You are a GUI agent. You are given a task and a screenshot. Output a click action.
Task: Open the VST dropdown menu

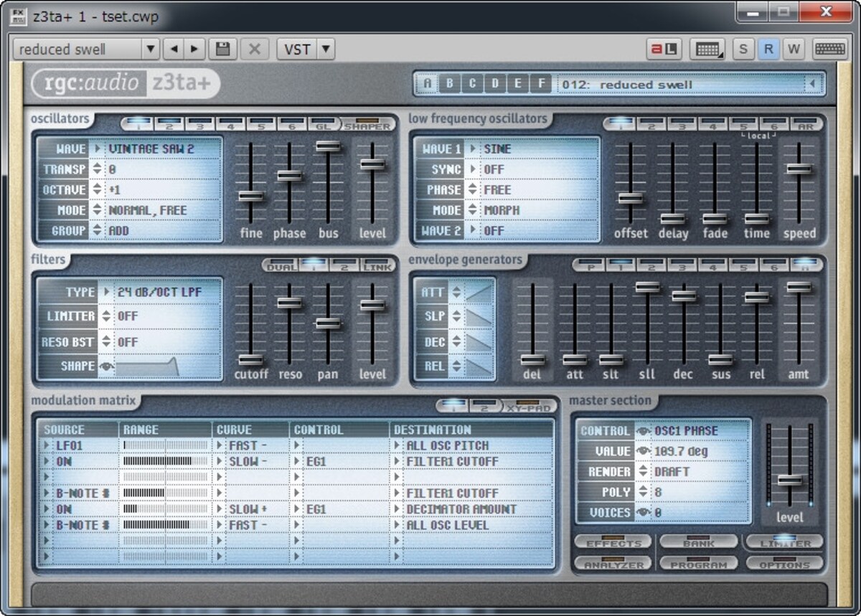point(306,49)
